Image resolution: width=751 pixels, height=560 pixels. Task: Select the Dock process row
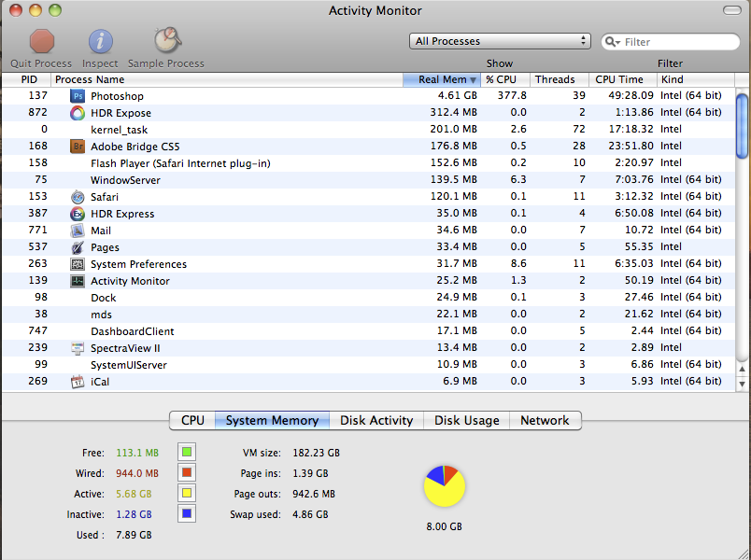point(368,297)
